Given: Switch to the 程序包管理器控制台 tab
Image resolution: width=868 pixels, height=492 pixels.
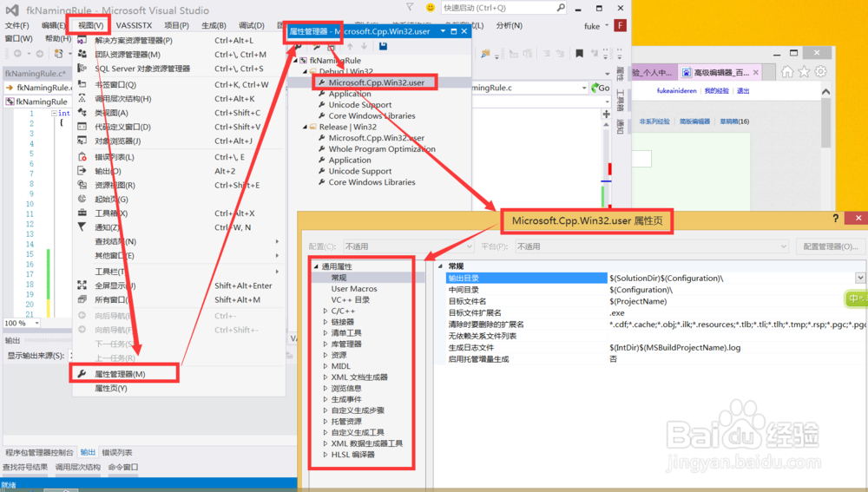Looking at the screenshot, I should 39,452.
